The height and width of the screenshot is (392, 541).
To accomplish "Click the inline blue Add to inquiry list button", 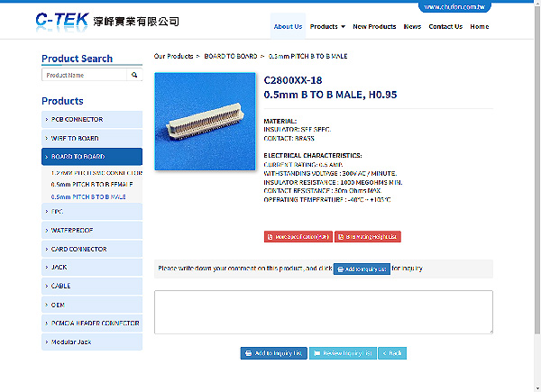I will click(x=362, y=269).
